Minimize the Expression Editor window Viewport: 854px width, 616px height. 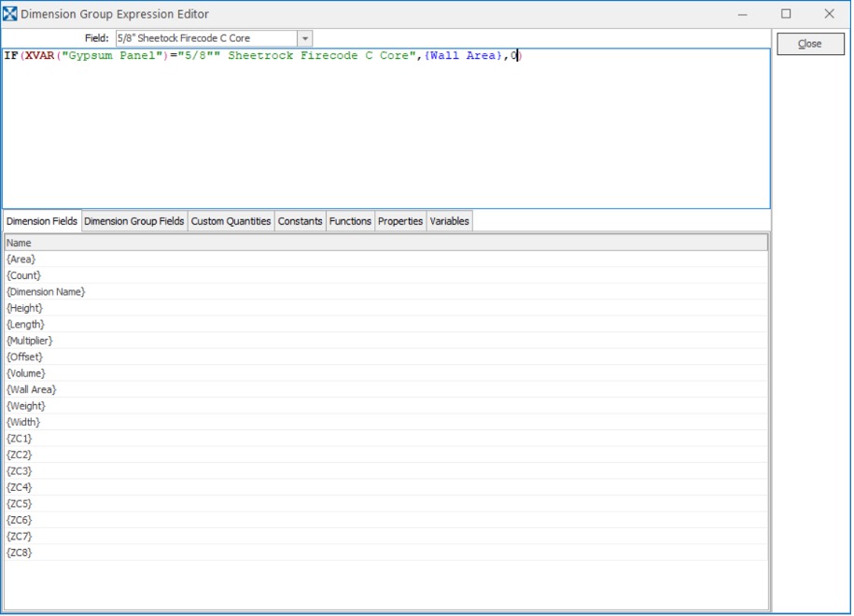click(742, 14)
